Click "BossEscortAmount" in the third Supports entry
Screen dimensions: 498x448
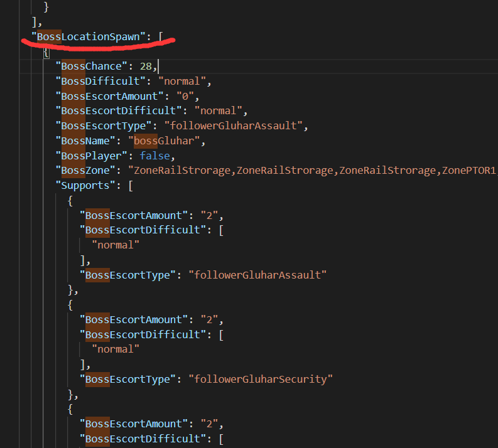coord(134,424)
